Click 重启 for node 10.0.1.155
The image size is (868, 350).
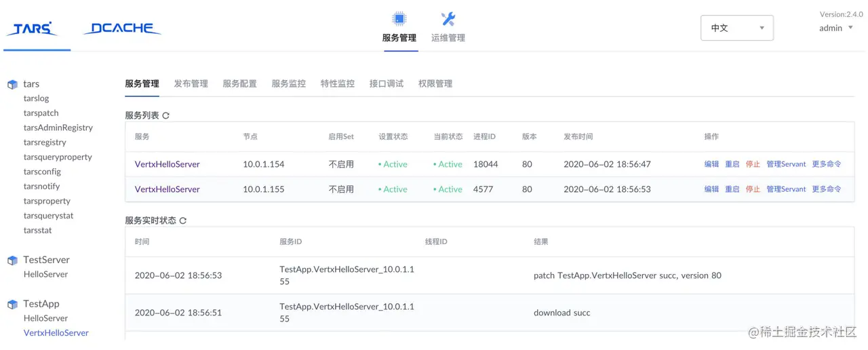tap(732, 189)
